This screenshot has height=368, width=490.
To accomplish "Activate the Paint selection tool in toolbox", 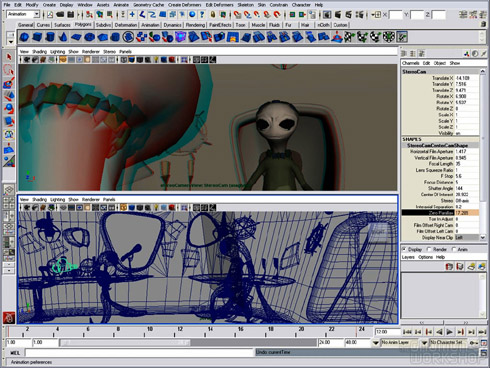I will point(9,83).
